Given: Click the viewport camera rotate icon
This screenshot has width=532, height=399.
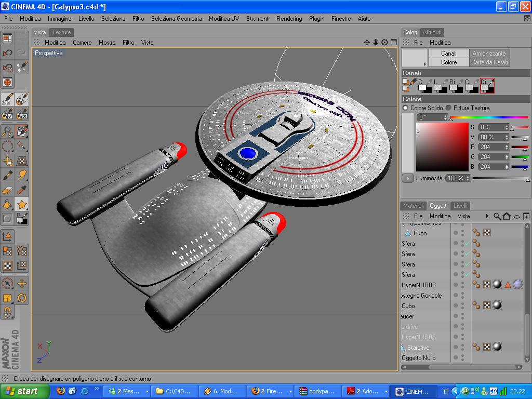Looking at the screenshot, I should coord(384,43).
